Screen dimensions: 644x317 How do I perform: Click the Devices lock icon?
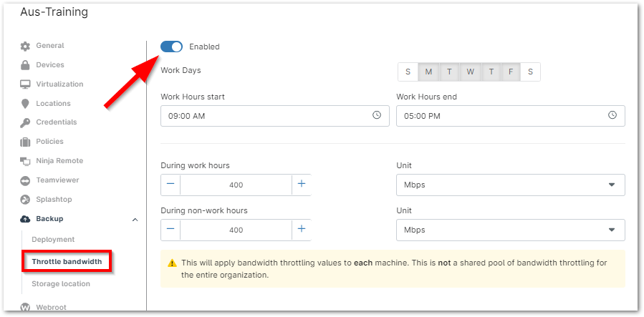tap(25, 65)
